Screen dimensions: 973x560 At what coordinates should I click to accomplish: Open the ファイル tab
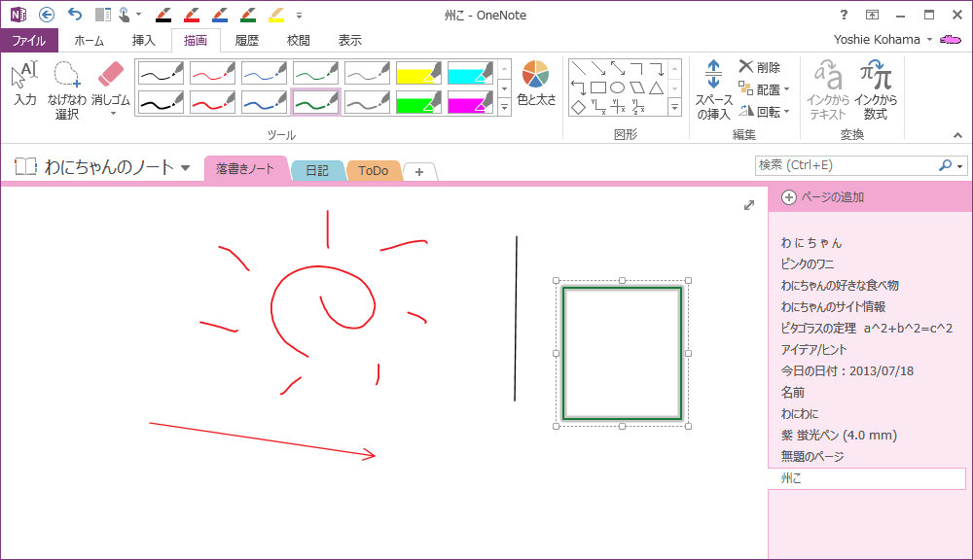click(29, 40)
